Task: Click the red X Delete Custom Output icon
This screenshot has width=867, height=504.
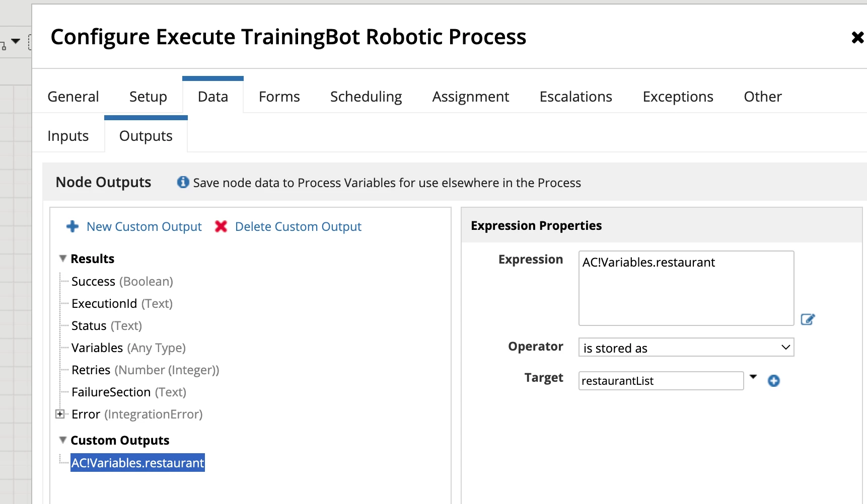Action: (x=221, y=226)
